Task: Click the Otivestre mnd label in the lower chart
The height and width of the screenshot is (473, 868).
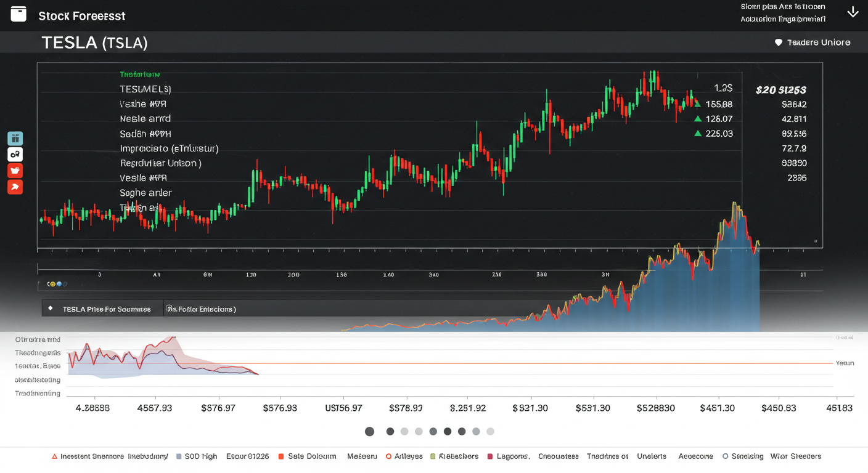Action: point(38,339)
